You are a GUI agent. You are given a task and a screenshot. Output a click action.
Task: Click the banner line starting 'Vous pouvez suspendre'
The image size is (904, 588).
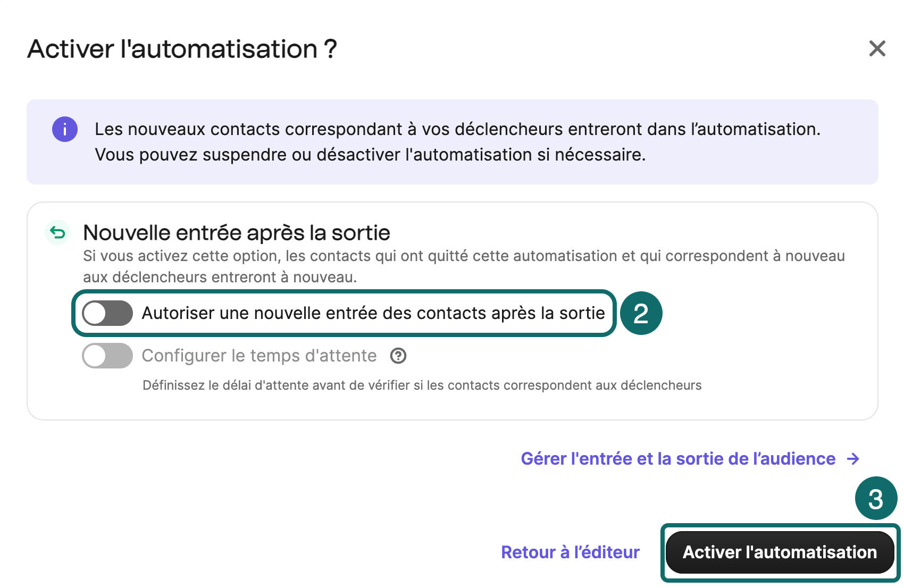[x=370, y=155]
